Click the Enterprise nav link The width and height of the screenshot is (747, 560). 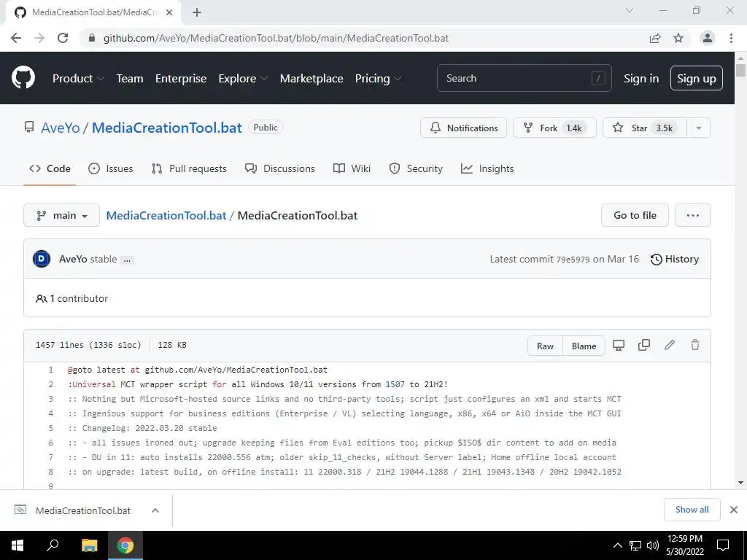click(181, 79)
